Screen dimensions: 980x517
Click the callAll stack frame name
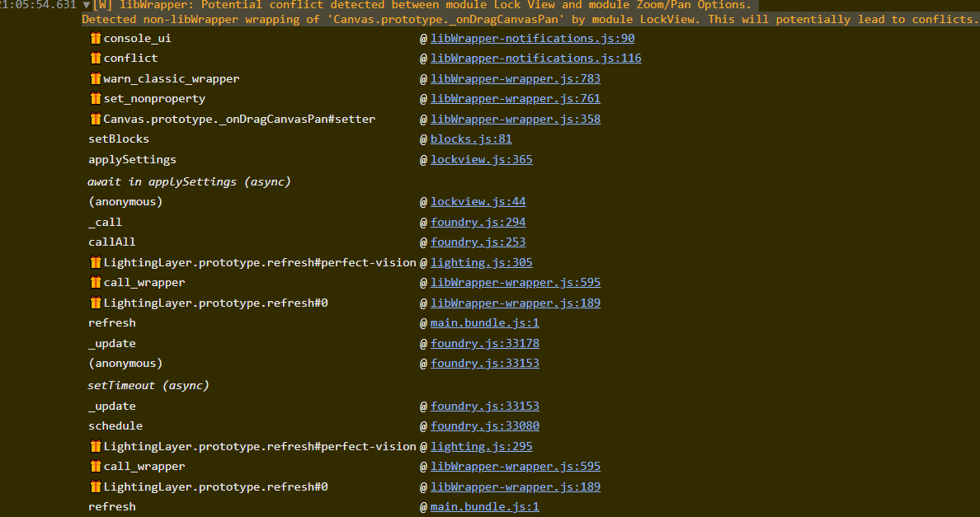(112, 242)
